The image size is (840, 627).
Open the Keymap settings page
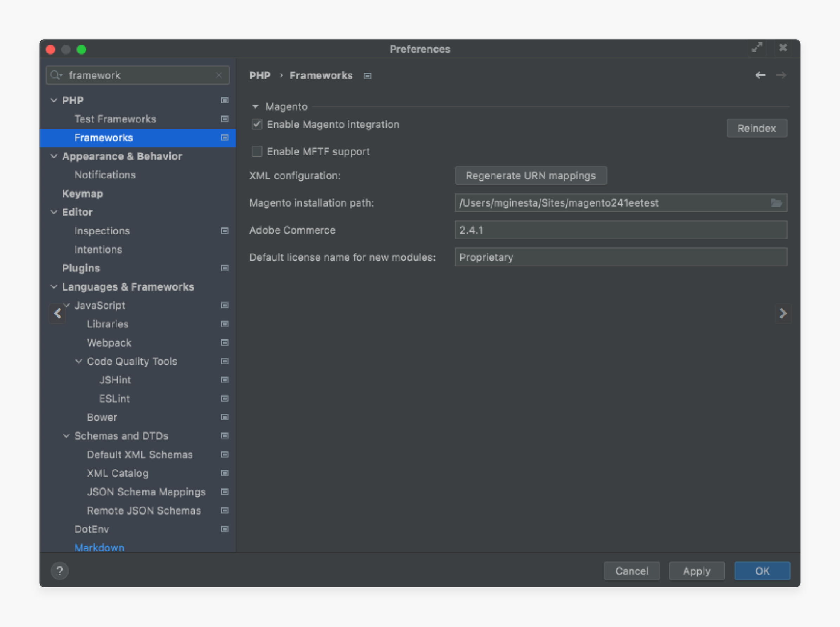83,194
